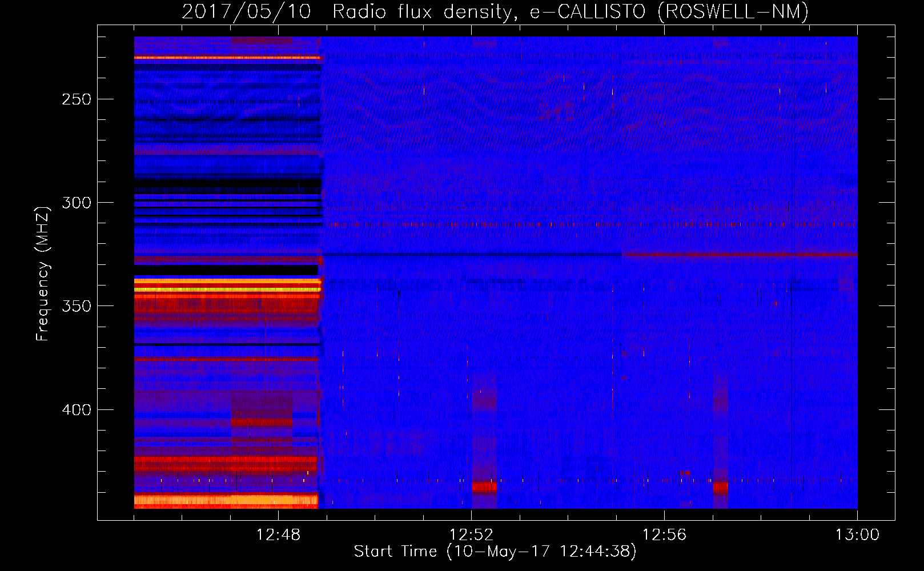This screenshot has width=924, height=571.
Task: Click the 12:48 time tick label
Action: tap(278, 535)
